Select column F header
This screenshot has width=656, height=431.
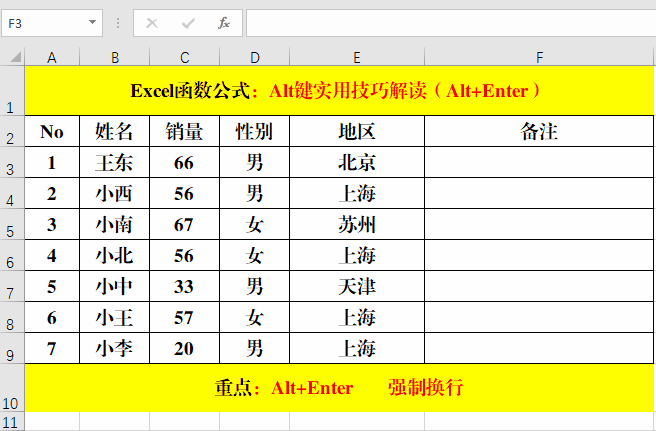click(539, 57)
